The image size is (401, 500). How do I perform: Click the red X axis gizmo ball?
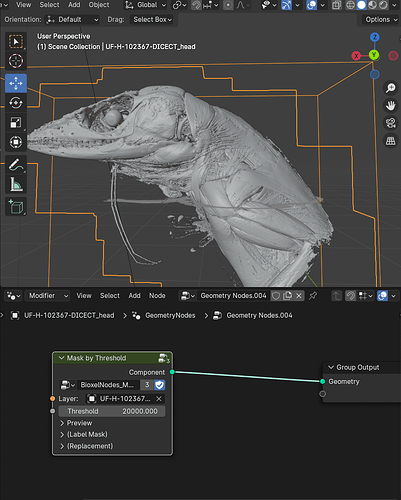(356, 56)
